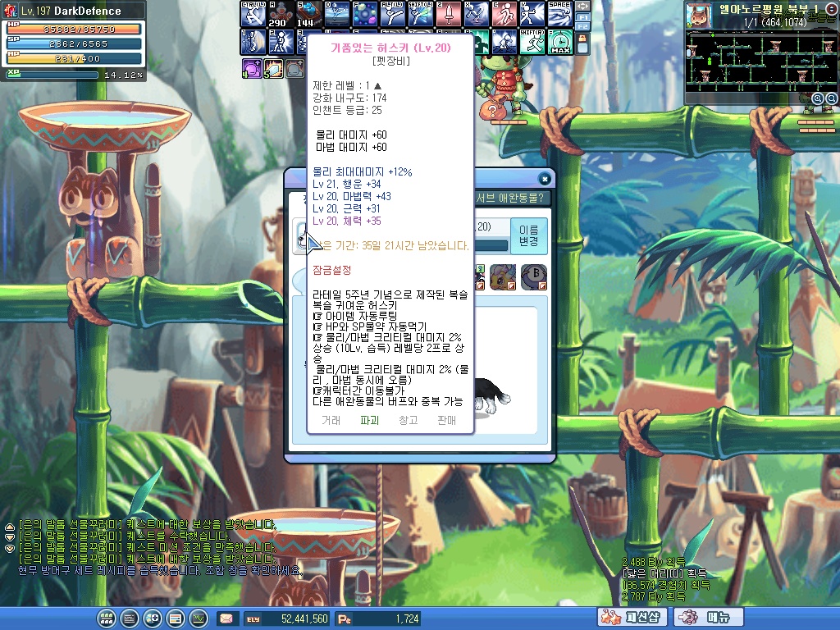Use the SHIFT(L) winged kick skill
Viewport: 840px width, 630px height.
(x=420, y=14)
